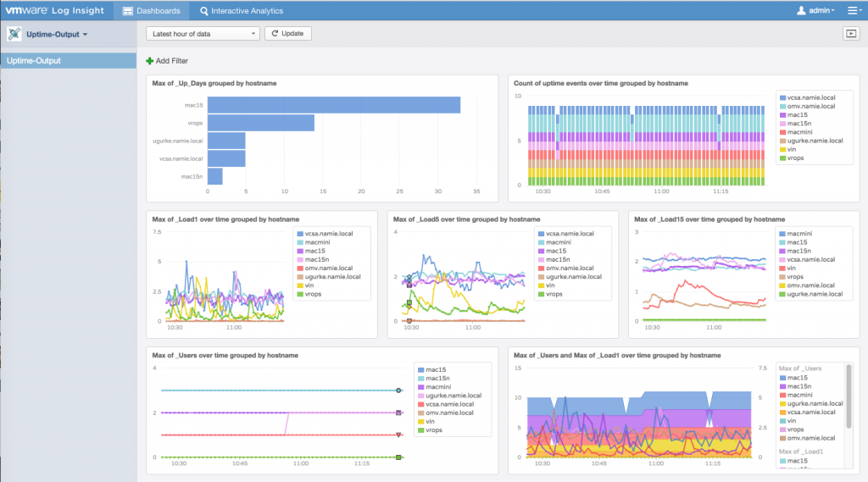The width and height of the screenshot is (868, 482).
Task: Click the Interactive Analytics magnifier icon
Action: tap(204, 11)
